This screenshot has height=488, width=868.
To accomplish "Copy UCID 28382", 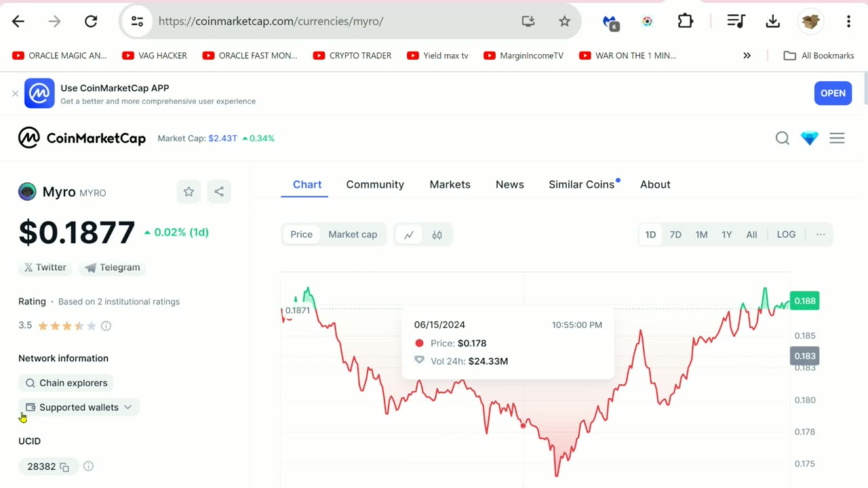I will pyautogui.click(x=64, y=467).
